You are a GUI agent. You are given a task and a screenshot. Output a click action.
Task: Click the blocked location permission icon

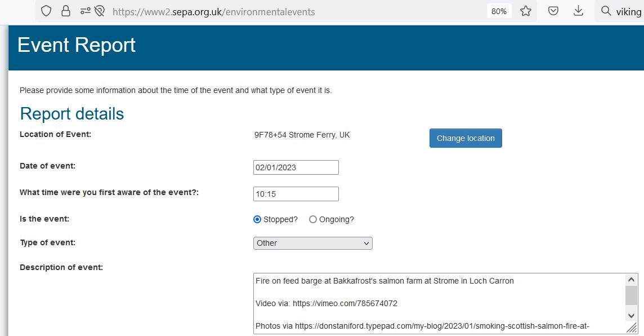click(100, 11)
